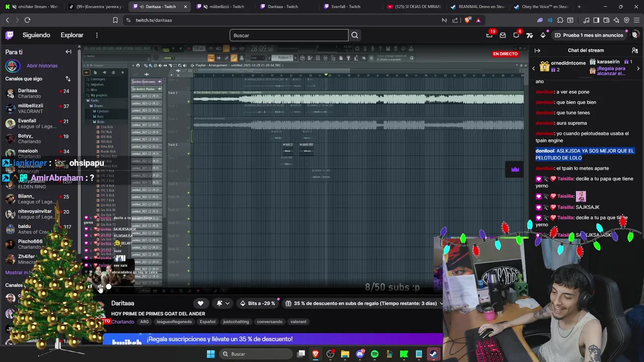The height and width of the screenshot is (362, 644).
Task: Go to the Twitch home logo
Action: coord(10,35)
